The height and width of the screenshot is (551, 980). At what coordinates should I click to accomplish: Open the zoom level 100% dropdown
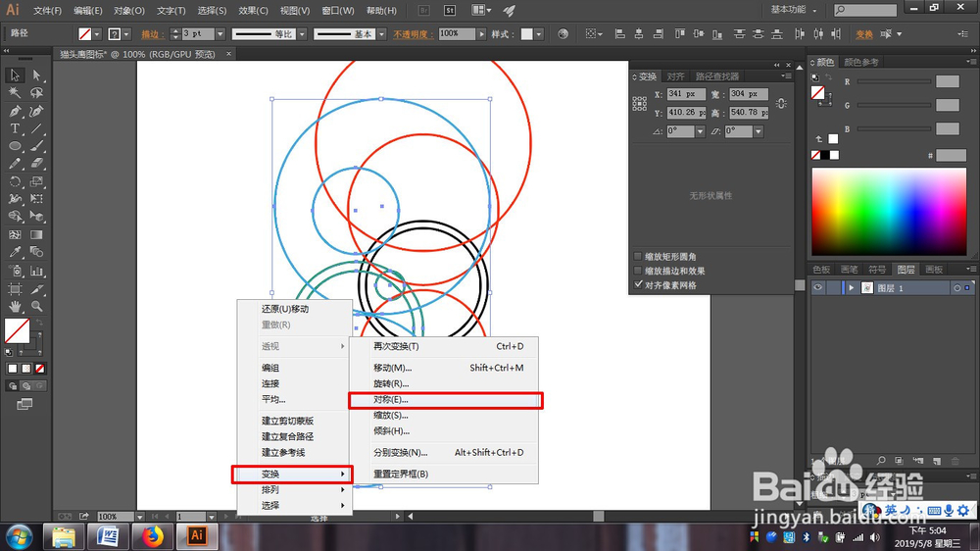tap(140, 517)
